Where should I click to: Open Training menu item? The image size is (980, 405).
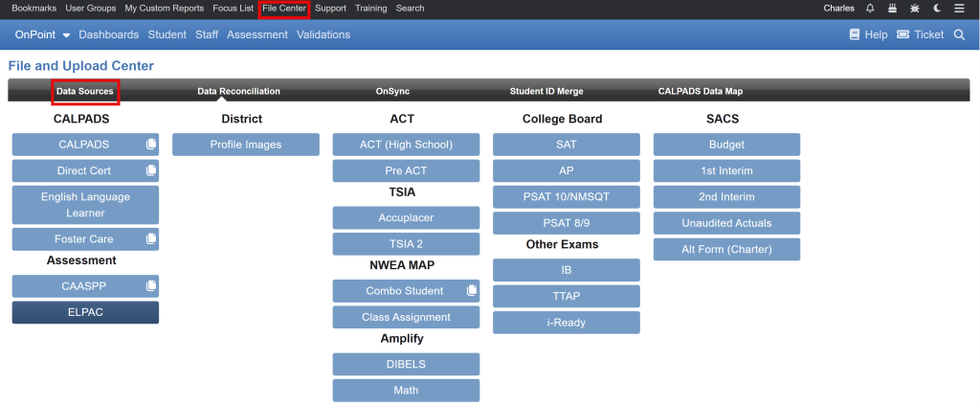[x=371, y=8]
